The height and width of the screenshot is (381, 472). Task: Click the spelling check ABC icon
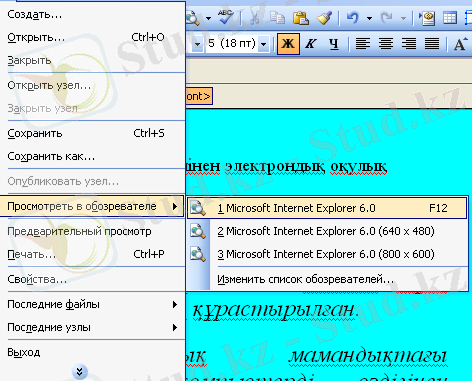[x=225, y=17]
